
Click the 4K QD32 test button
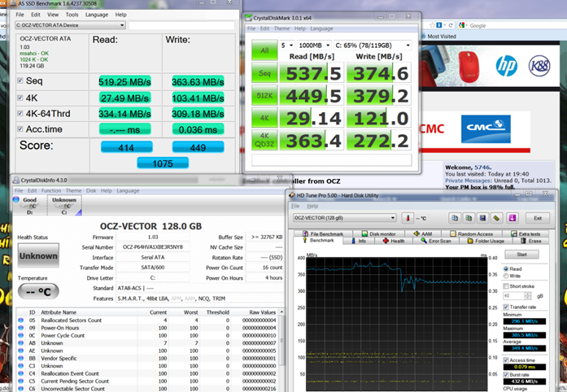(264, 140)
